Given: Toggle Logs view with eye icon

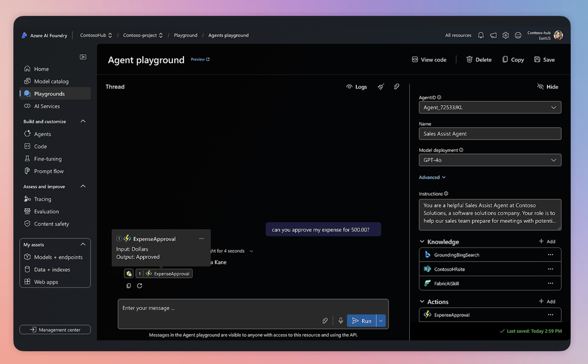Looking at the screenshot, I should click(356, 86).
